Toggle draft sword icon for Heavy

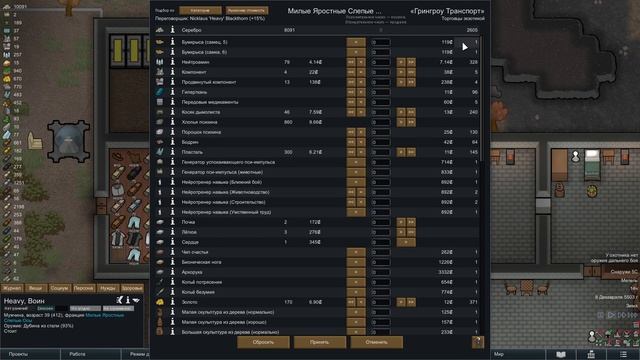click(x=120, y=300)
